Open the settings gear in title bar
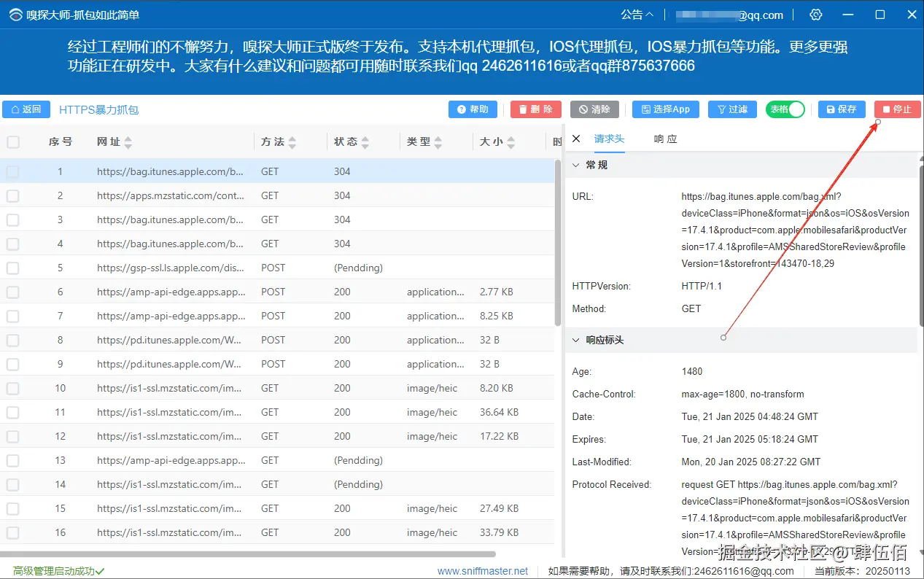Viewport: 924px width, 579px height. point(816,15)
